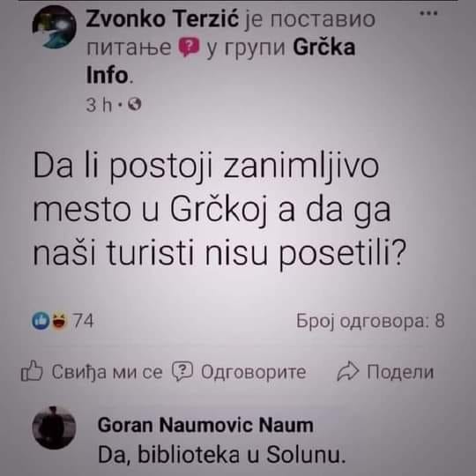Open Zvonko Terzić's profile via name
Image resolution: width=476 pixels, height=476 pixels.
pos(162,19)
